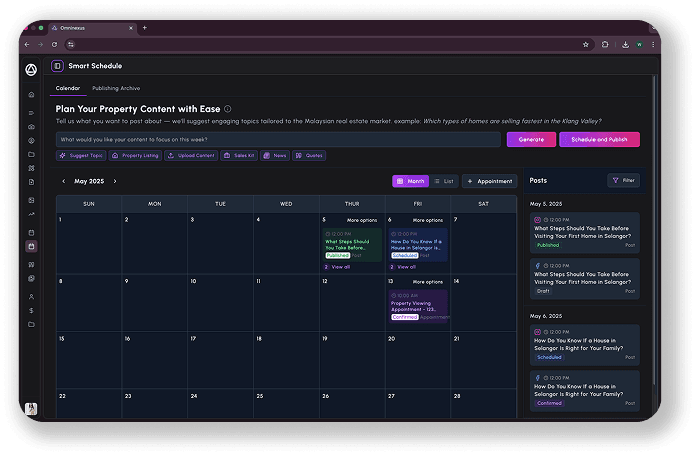The width and height of the screenshot is (696, 456).
Task: Switch calendar to Month view
Action: [411, 181]
